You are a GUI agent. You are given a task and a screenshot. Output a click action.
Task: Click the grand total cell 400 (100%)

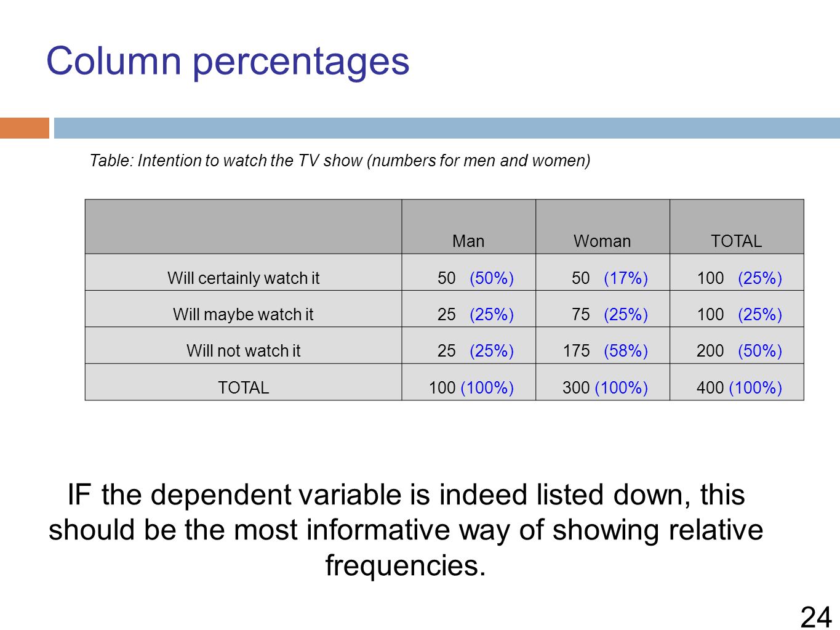(737, 382)
